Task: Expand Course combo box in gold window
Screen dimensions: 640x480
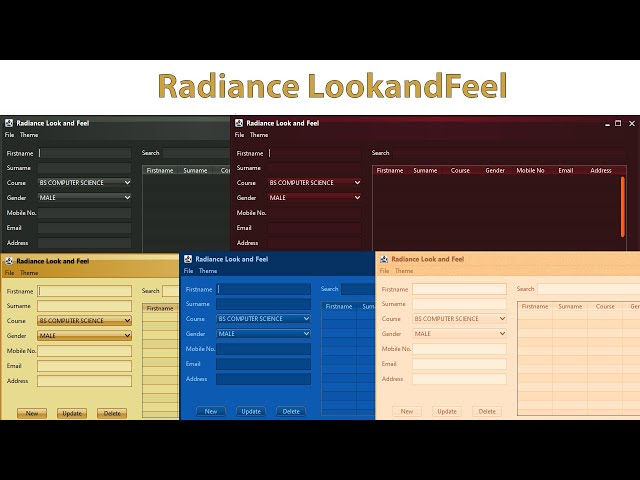Action: pyautogui.click(x=84, y=320)
